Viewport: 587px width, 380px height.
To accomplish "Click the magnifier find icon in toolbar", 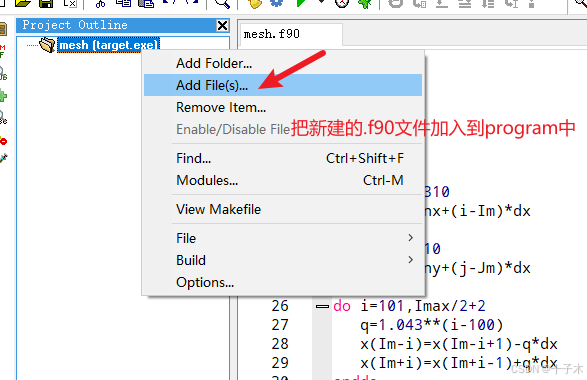I will pyautogui.click(x=222, y=4).
